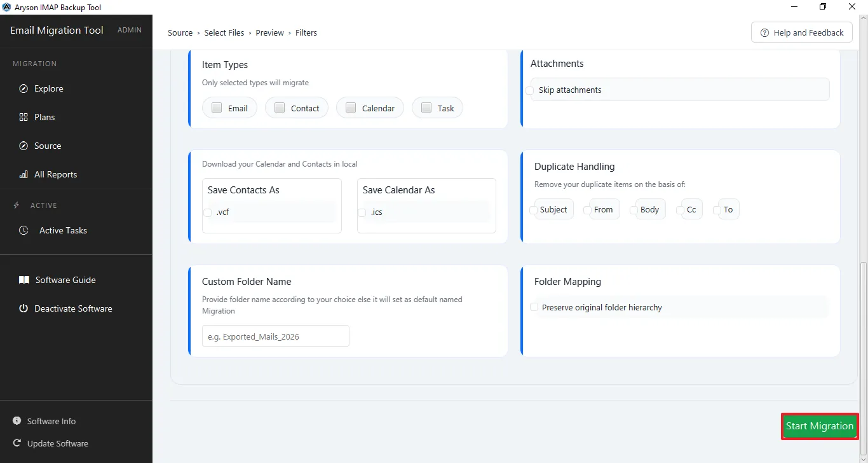Open Software Info link
Screen dimensions: 868x463
(51, 421)
